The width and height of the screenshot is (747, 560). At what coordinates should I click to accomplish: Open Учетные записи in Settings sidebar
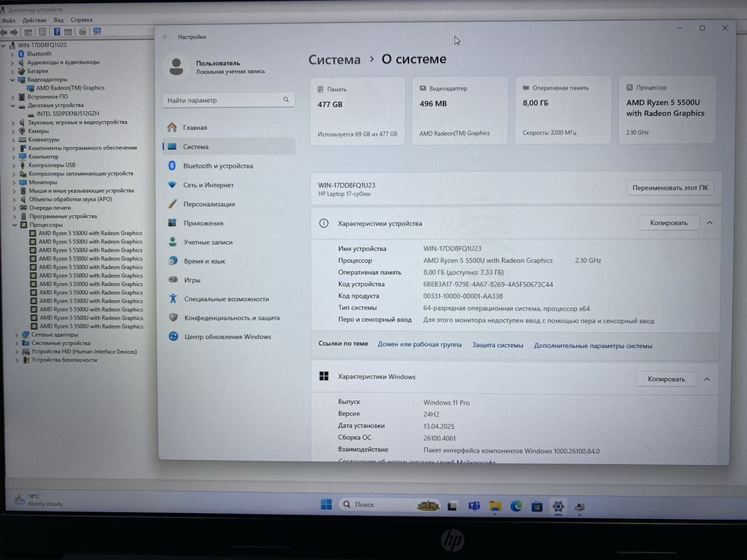coord(228,242)
